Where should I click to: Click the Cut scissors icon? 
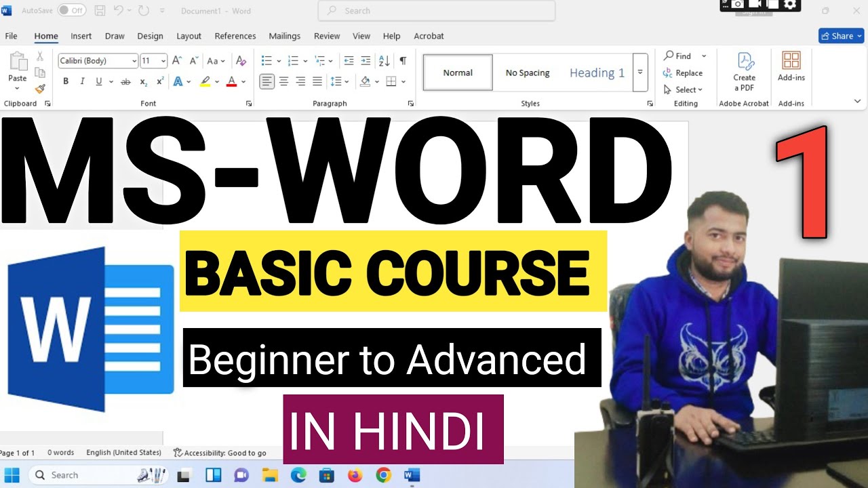coord(40,56)
